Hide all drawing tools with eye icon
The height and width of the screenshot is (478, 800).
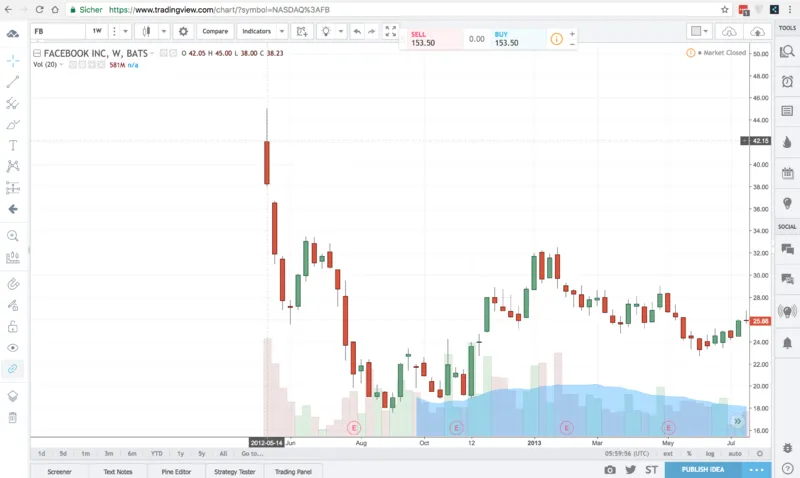(x=13, y=348)
